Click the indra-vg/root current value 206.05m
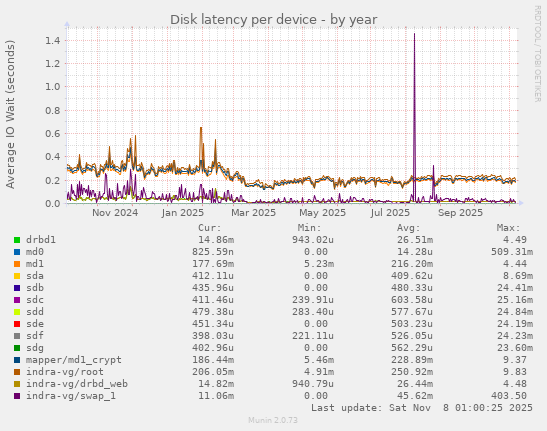The image size is (547, 431). (213, 372)
